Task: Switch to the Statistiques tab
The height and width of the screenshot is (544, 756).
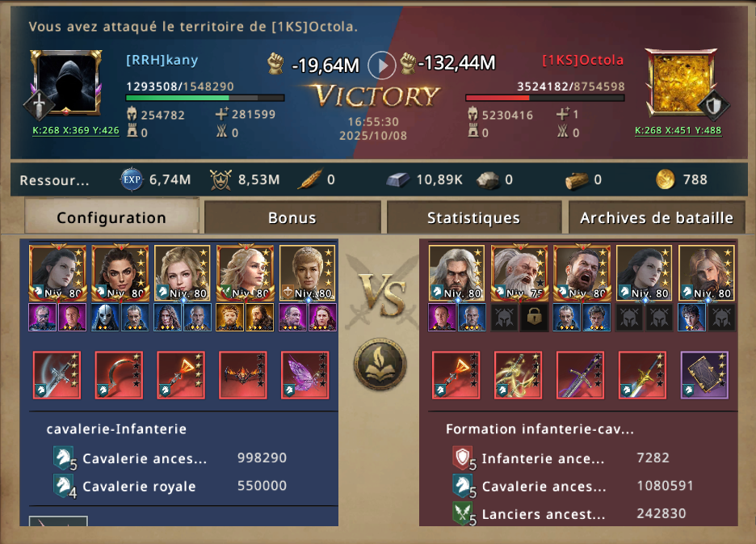Action: pos(473,217)
